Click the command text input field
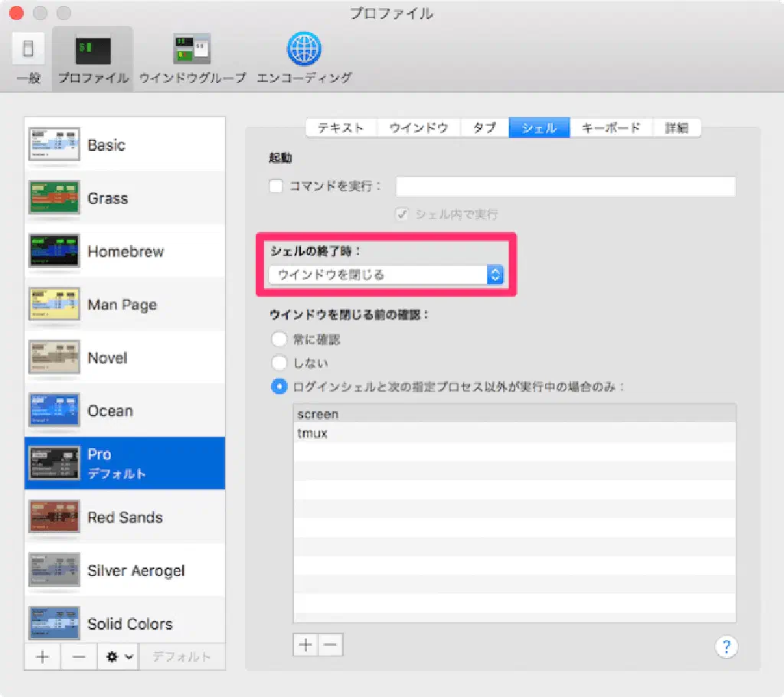Viewport: 784px width, 697px height. 565,186
